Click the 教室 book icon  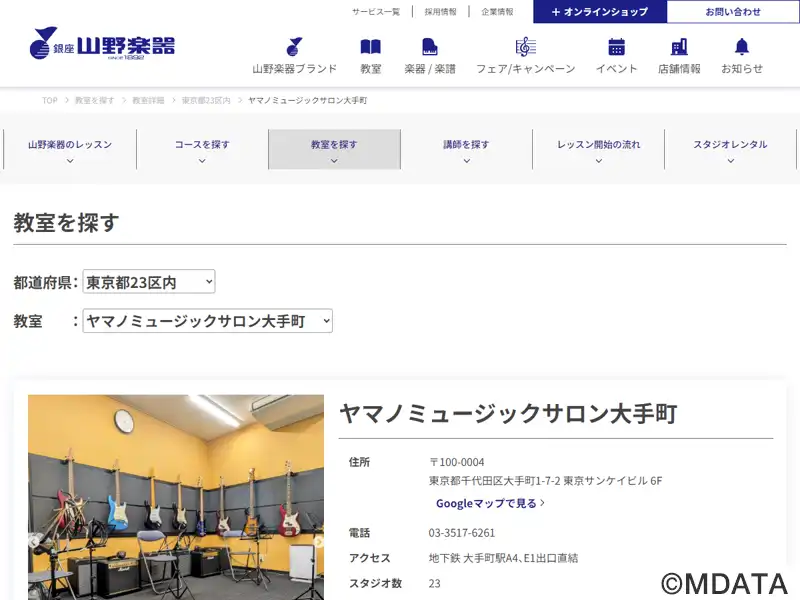[370, 47]
